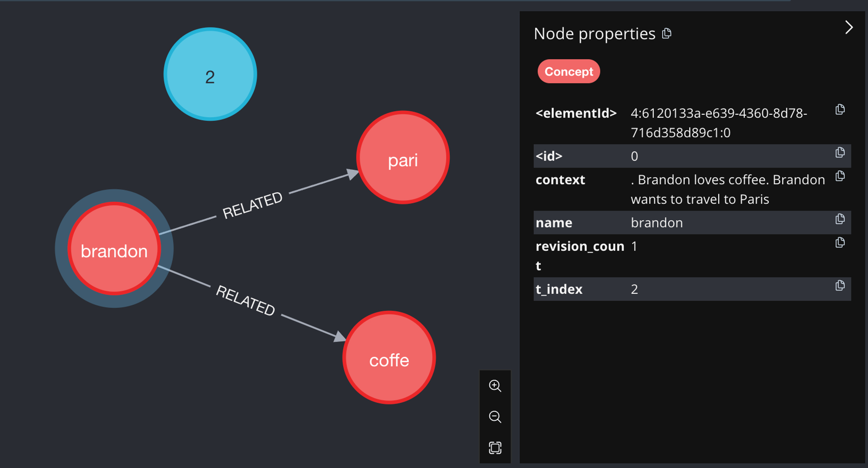This screenshot has width=868, height=468.
Task: Collapse the Node properties panel chevron
Action: coord(849,27)
